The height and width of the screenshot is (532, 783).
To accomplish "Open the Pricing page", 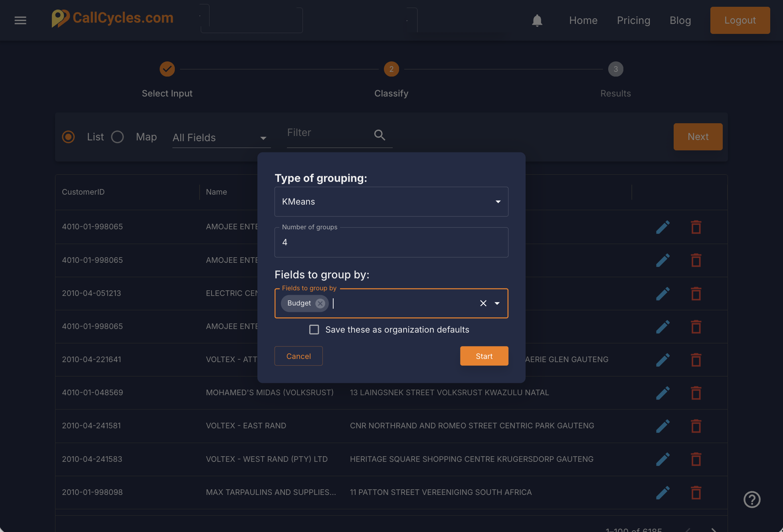I will tap(633, 20).
